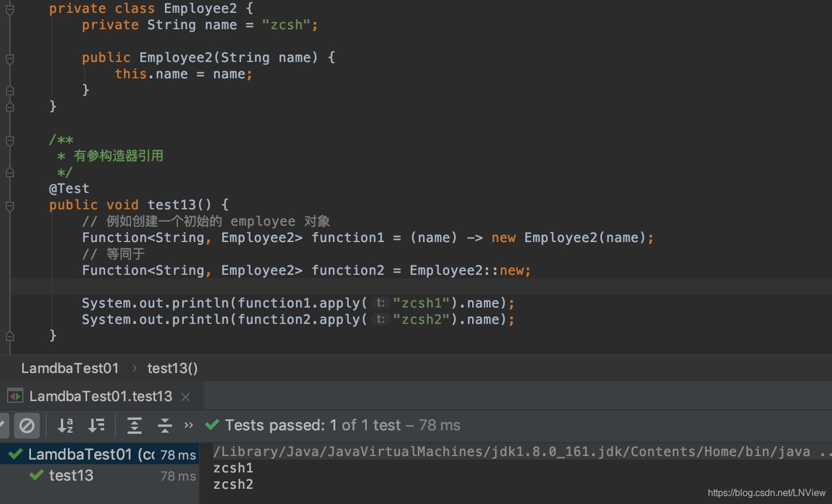Click the 有参构造器引用 comment text

click(118, 156)
